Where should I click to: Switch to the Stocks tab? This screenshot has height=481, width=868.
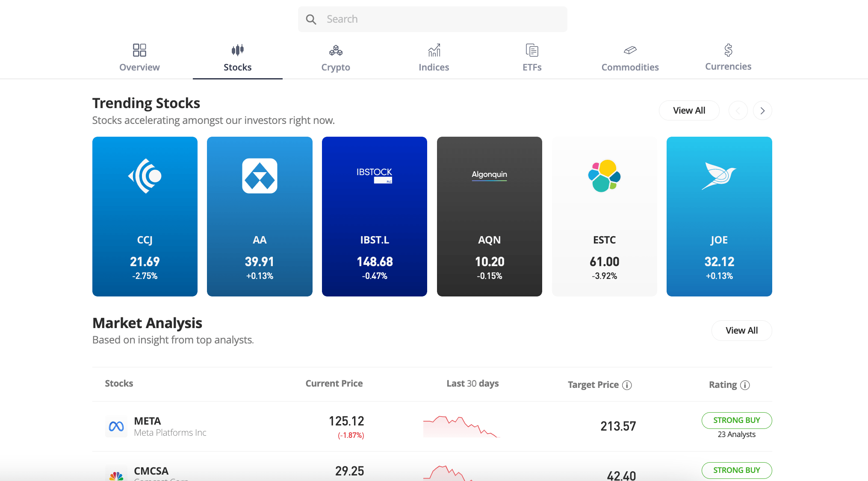point(237,67)
